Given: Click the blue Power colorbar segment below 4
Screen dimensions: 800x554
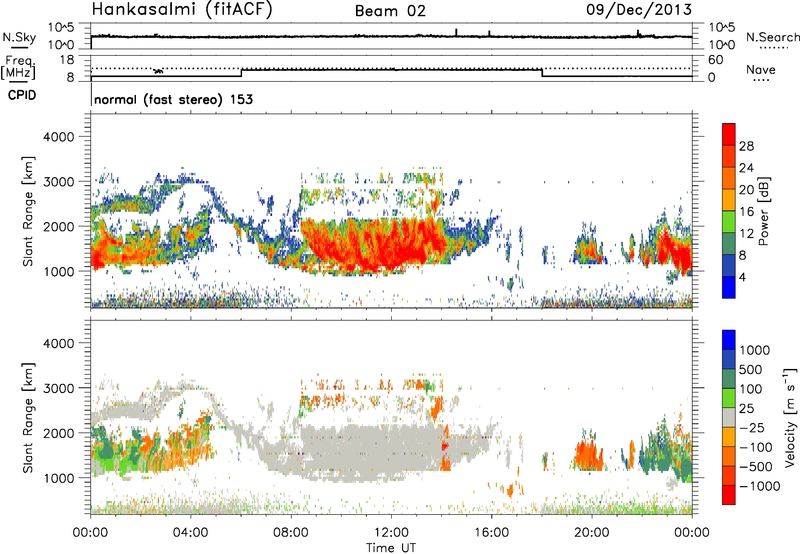Looking at the screenshot, I should point(729,288).
